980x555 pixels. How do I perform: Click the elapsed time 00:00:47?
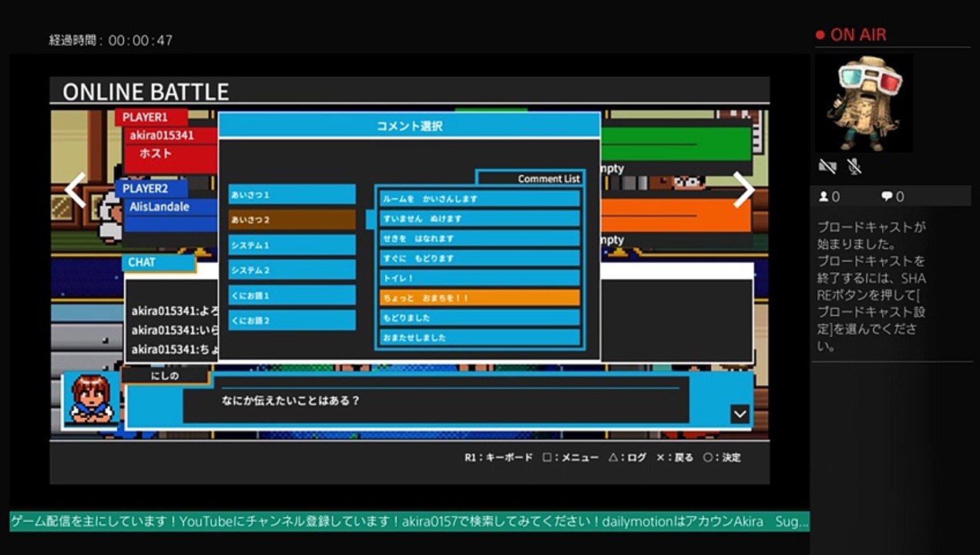coord(140,40)
